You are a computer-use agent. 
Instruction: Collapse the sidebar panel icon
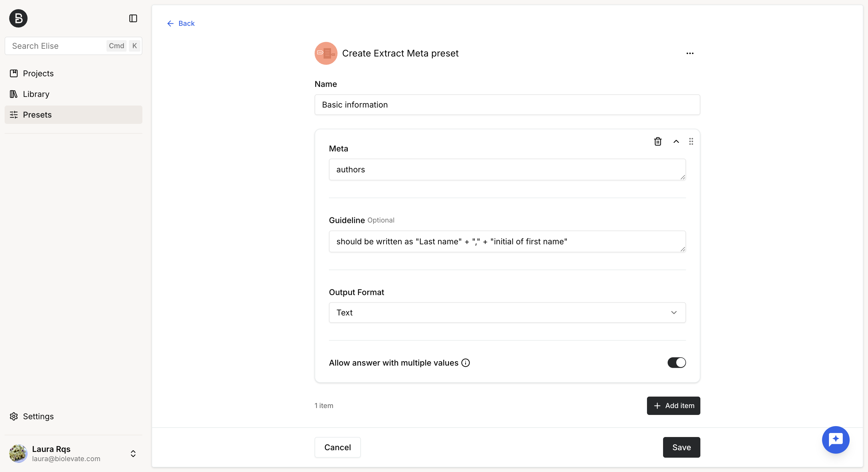(x=133, y=18)
